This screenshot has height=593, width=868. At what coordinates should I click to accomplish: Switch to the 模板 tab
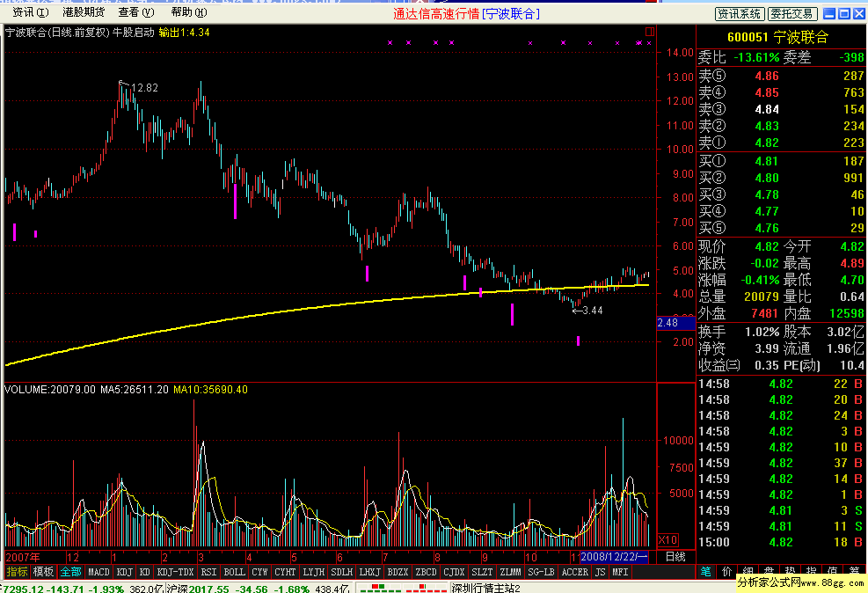tap(42, 572)
